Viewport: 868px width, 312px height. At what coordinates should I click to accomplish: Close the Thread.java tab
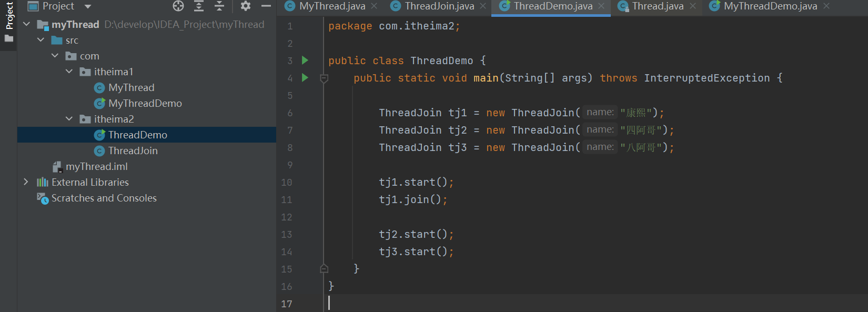693,6
